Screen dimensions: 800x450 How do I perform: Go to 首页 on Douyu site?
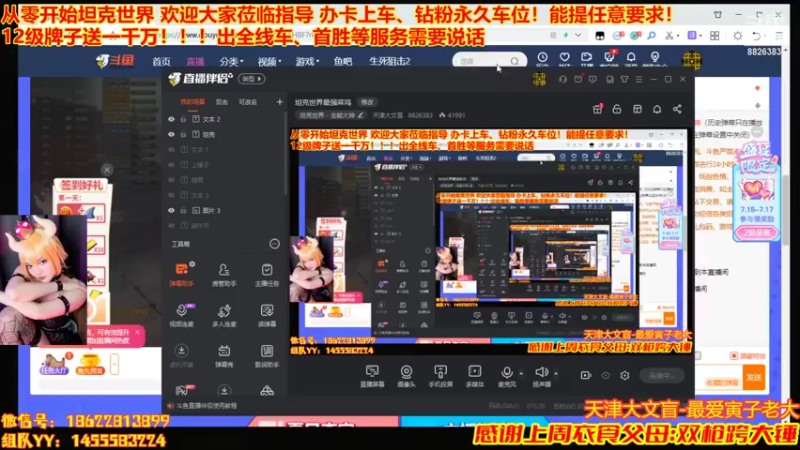coord(161,61)
